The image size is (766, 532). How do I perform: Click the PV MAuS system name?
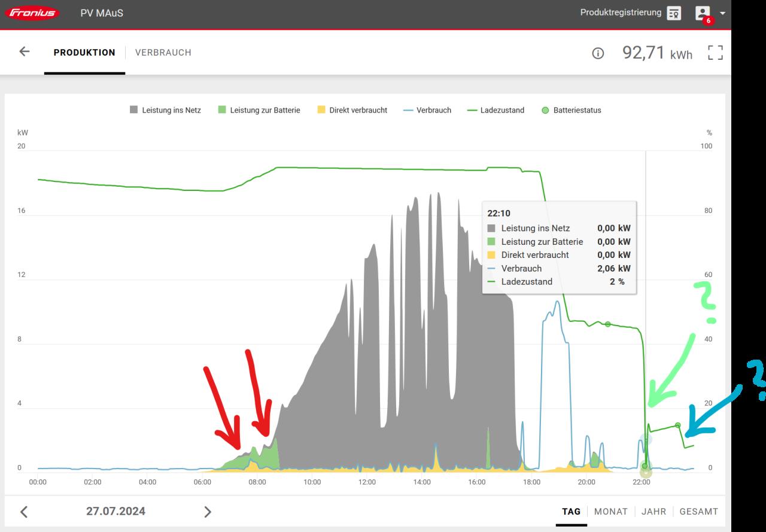[x=102, y=13]
